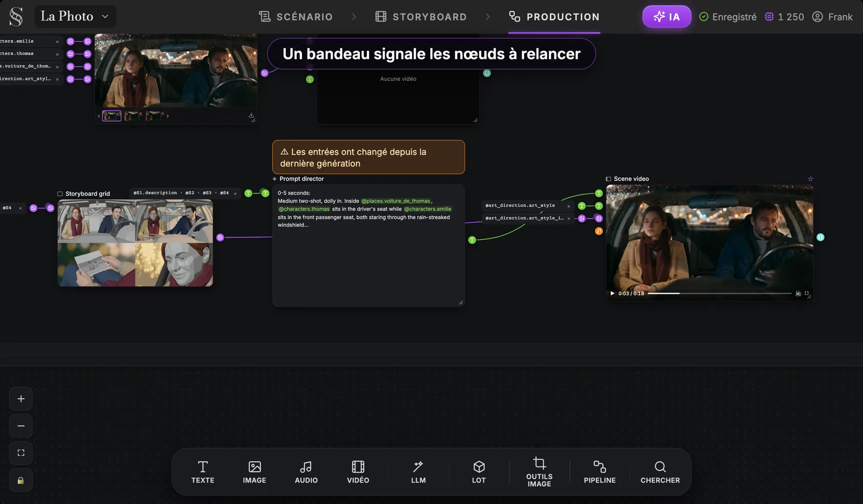
Task: Click the inputs changed warning banner
Action: (368, 157)
